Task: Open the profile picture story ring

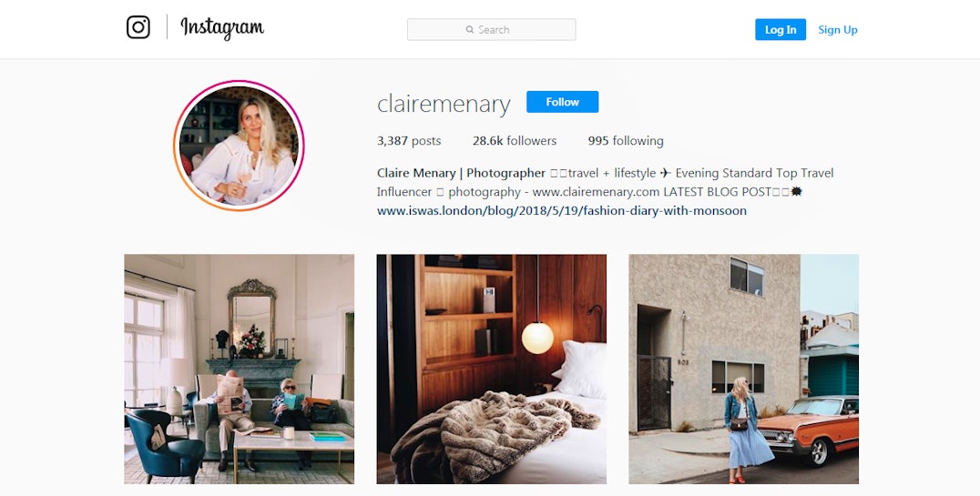Action: point(239,146)
